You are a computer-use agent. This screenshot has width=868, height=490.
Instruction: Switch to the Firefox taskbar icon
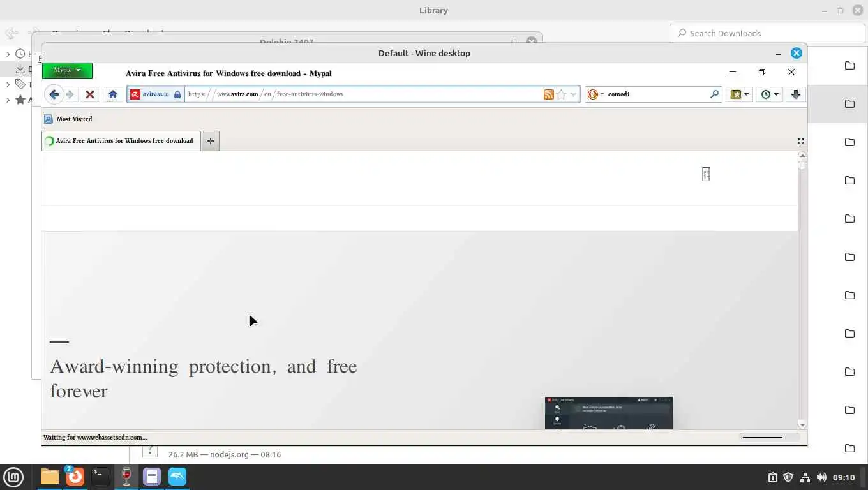(75, 476)
